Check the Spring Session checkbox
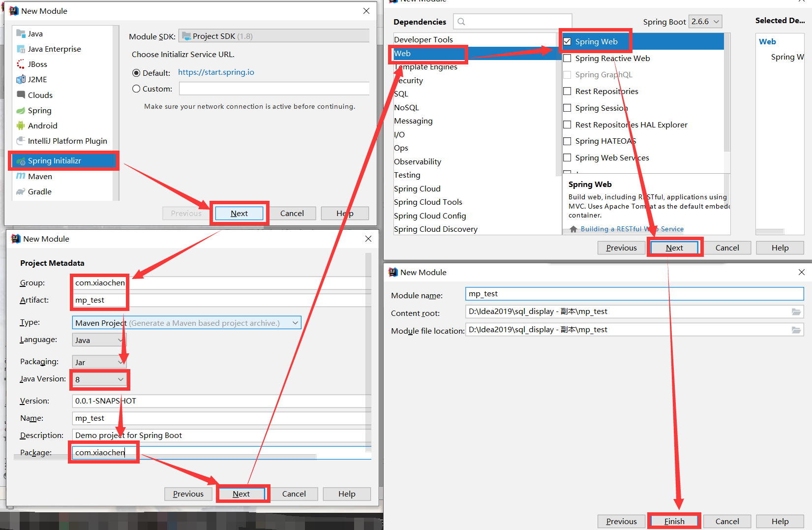Viewport: 812px width, 530px height. tap(567, 108)
